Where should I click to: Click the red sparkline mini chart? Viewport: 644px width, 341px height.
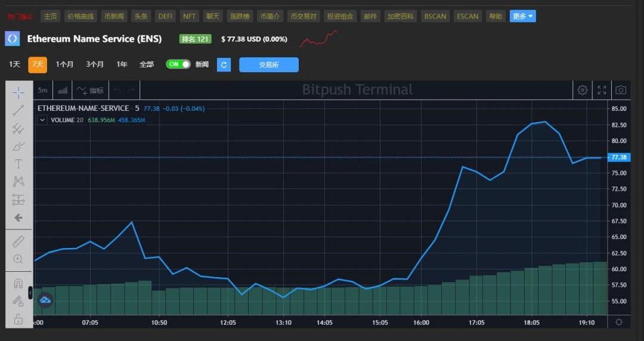(x=318, y=38)
